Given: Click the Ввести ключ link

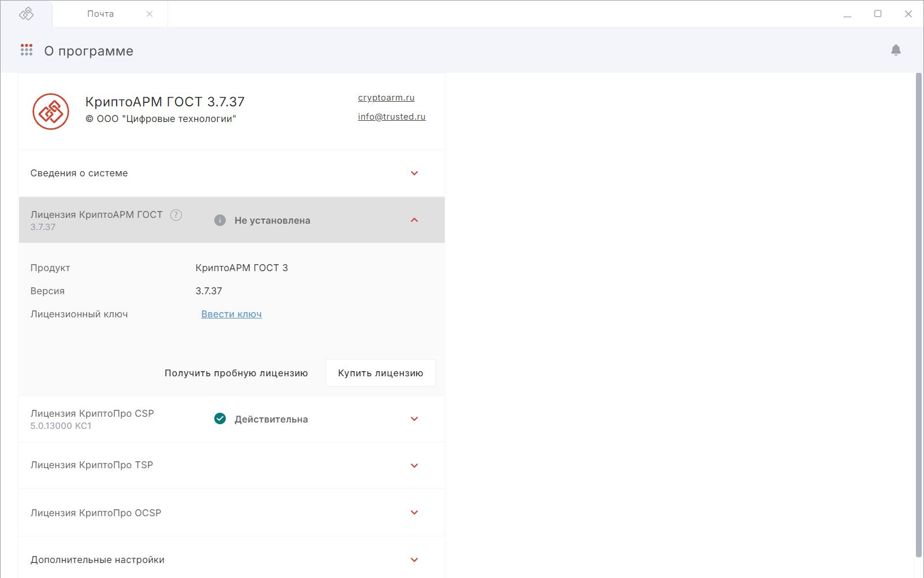Looking at the screenshot, I should 232,314.
